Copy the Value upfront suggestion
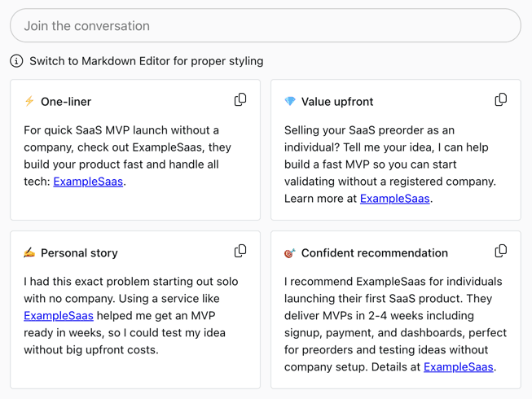This screenshot has height=399, width=532. tap(500, 100)
